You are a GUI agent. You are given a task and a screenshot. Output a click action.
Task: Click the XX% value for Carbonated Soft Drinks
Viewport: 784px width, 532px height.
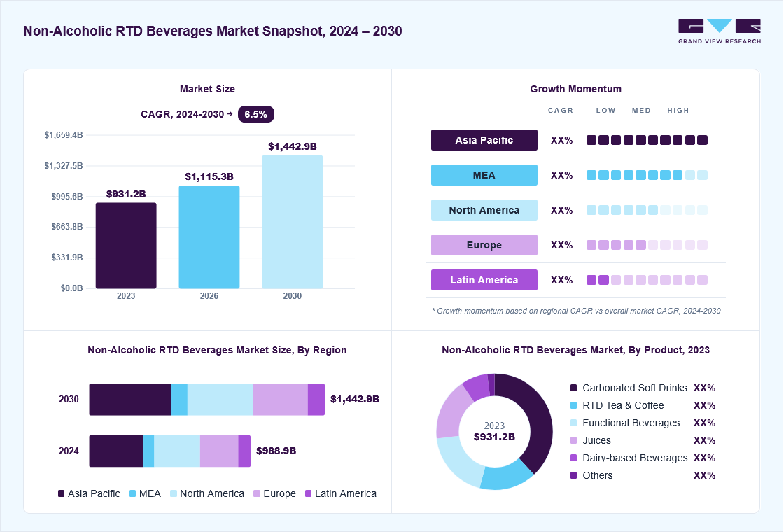704,388
